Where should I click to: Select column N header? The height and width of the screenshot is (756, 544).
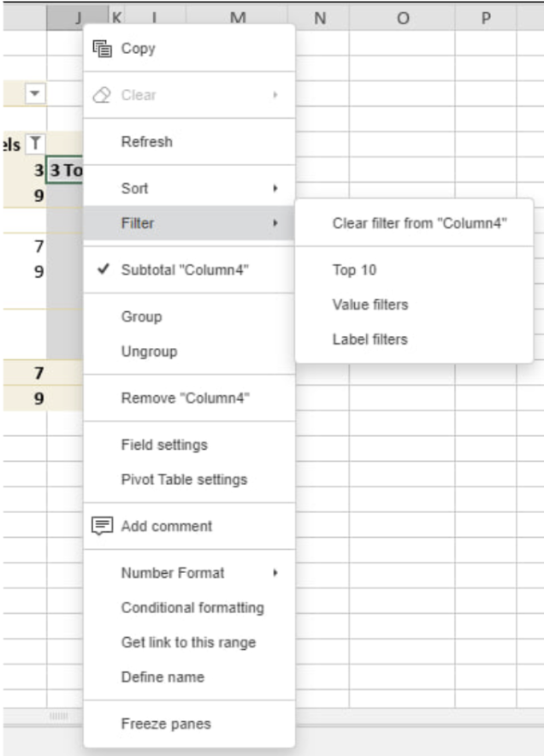(319, 18)
